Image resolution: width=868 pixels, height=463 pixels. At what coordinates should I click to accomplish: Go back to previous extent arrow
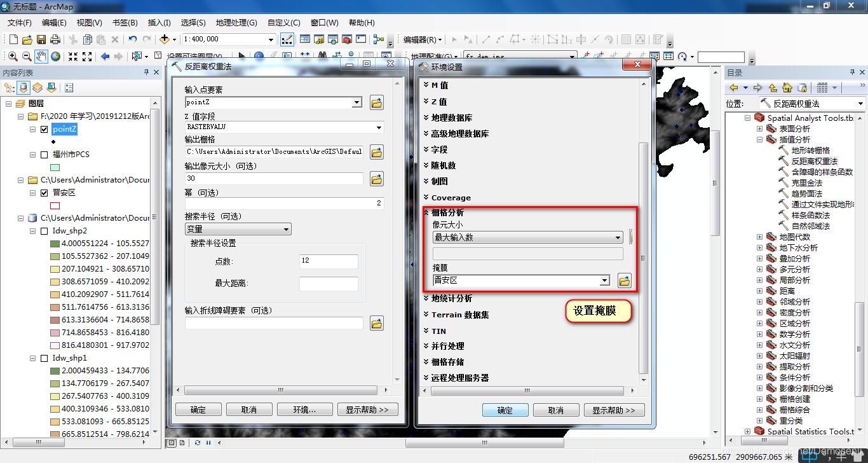point(105,57)
